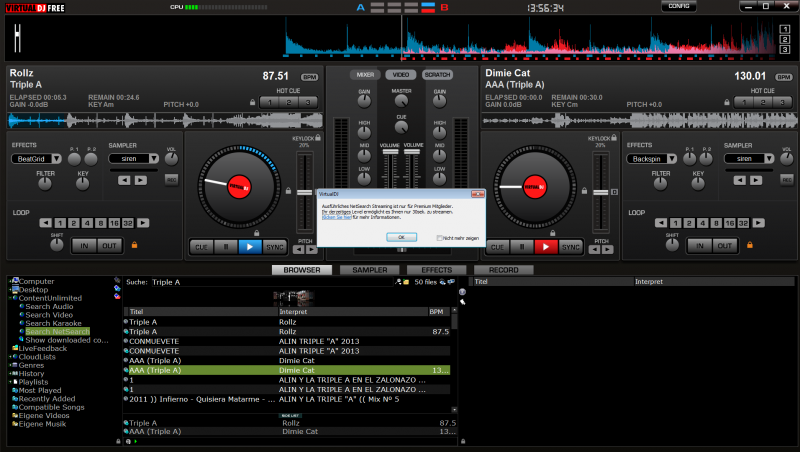Switch to the SAMPLER tab
This screenshot has height=452, width=800.
pyautogui.click(x=369, y=270)
